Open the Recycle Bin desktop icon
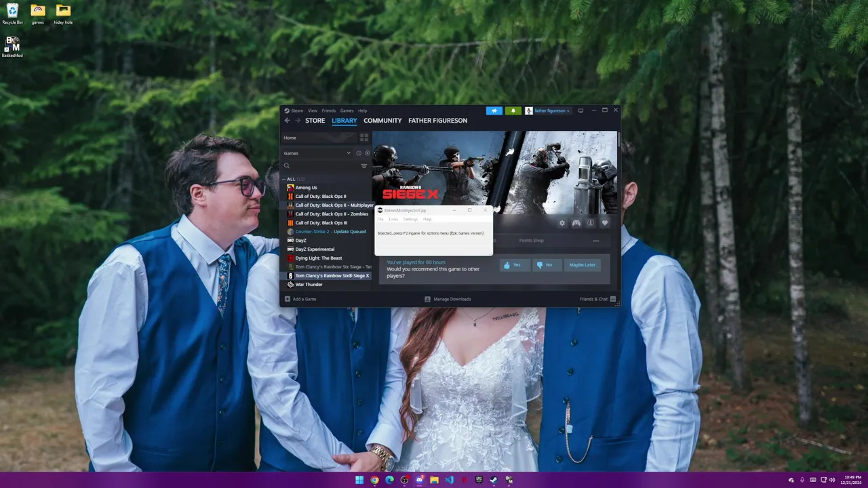Image resolution: width=868 pixels, height=488 pixels. [12, 14]
